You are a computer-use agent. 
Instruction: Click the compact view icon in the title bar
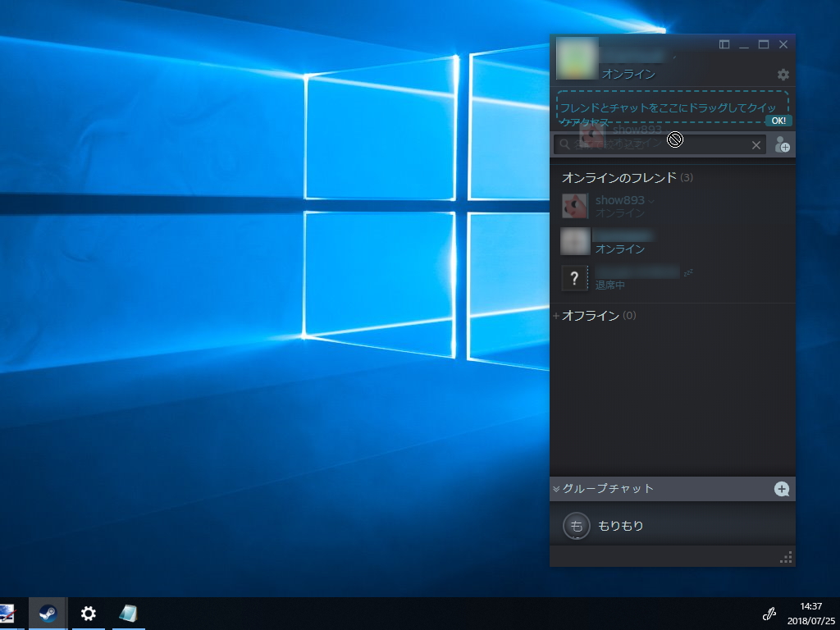[726, 44]
